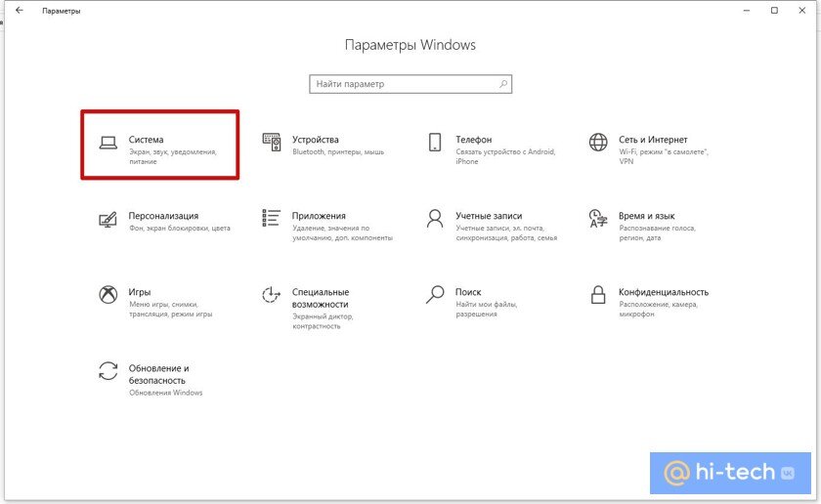Click the lock icon for Конфиденциальность
This screenshot has height=504, width=821.
(x=598, y=295)
